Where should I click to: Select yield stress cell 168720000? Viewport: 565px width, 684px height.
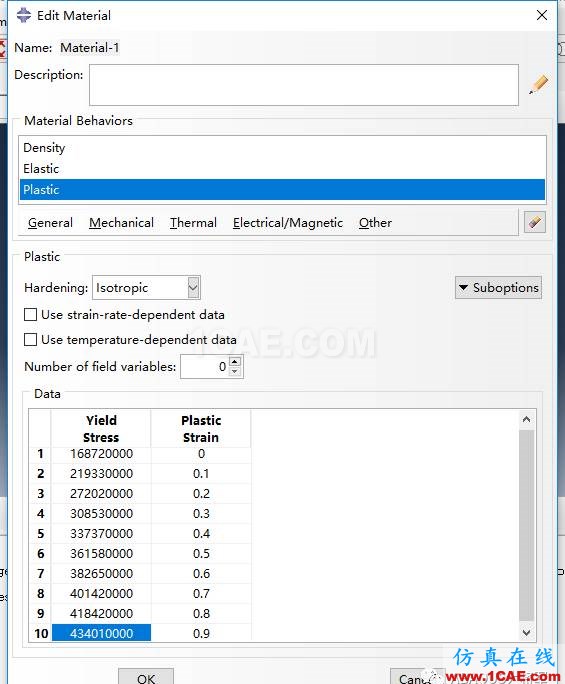[101, 454]
